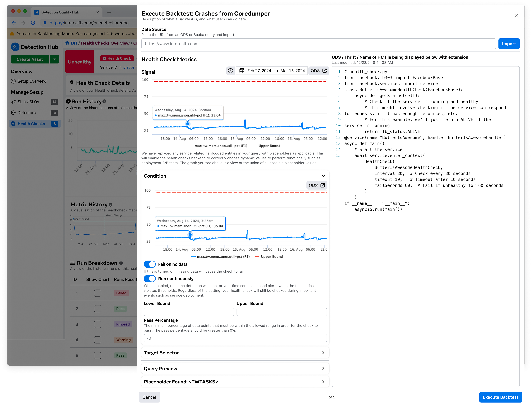The width and height of the screenshot is (532, 405).
Task: Click the Pass Percentage field
Action: pos(235,338)
